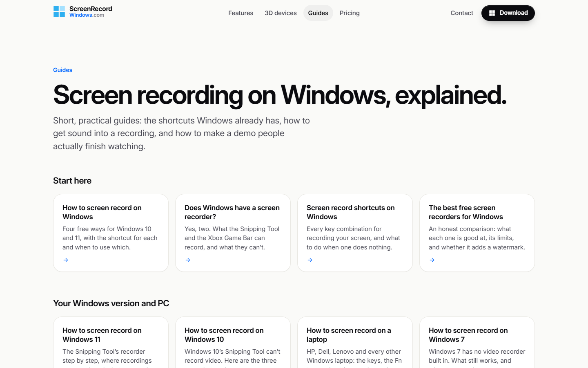The image size is (588, 368).
Task: Open the Features menu item
Action: click(x=241, y=13)
